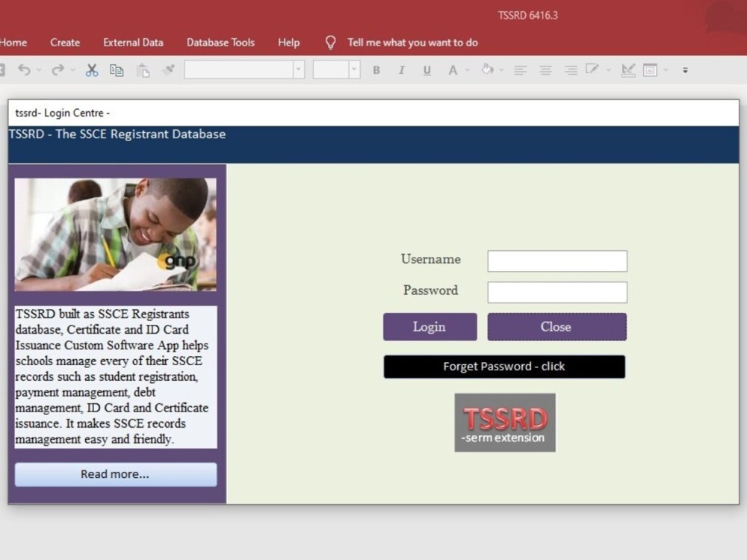
Task: Open the fill color options arrow
Action: (x=502, y=70)
